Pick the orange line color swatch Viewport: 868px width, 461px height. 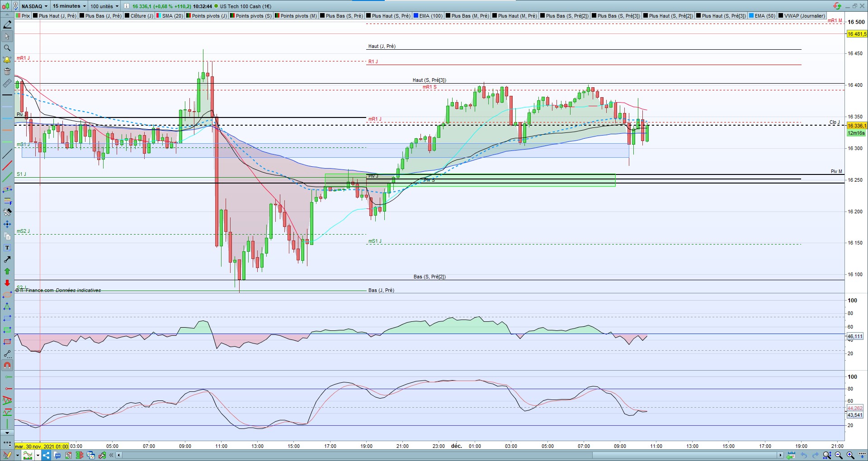point(7,130)
